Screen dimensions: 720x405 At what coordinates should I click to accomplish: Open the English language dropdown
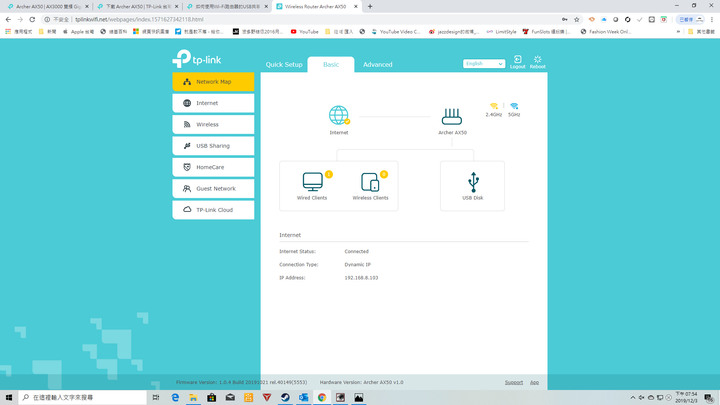coord(484,64)
